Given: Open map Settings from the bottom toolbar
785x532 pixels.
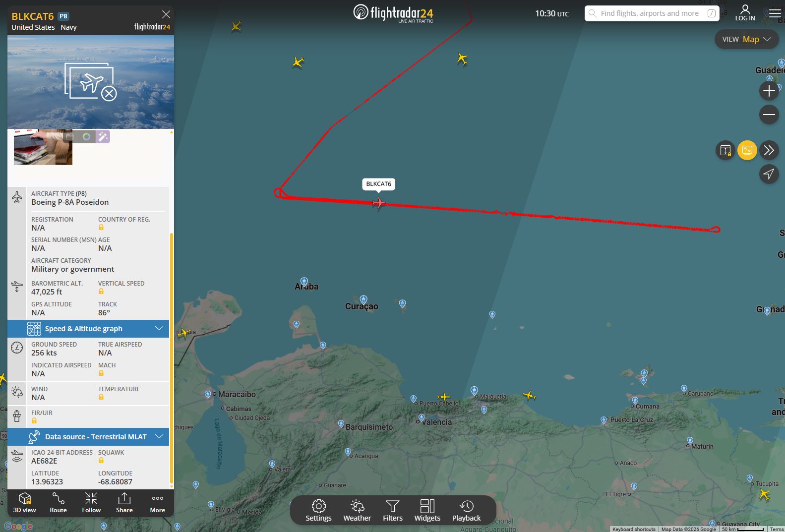Looking at the screenshot, I should [x=318, y=510].
